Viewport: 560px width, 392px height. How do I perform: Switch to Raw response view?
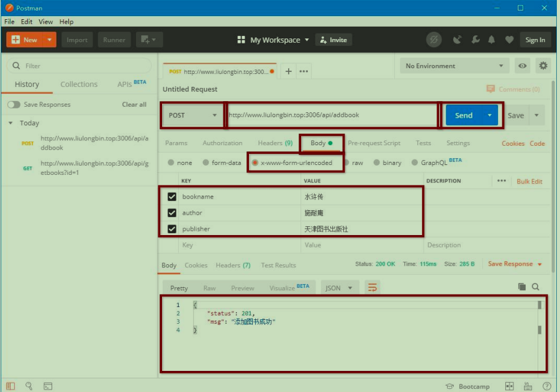(209, 288)
